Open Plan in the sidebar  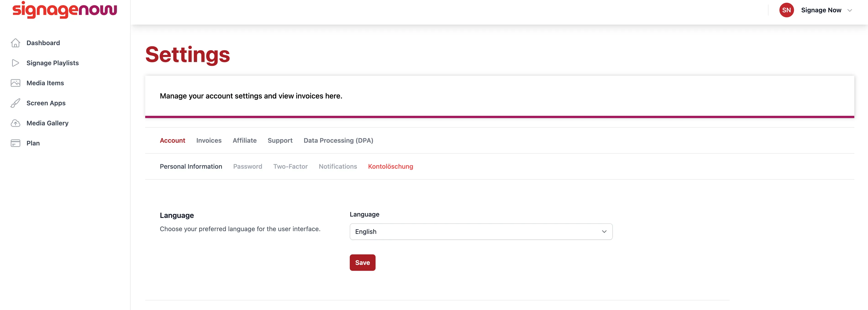(33, 143)
